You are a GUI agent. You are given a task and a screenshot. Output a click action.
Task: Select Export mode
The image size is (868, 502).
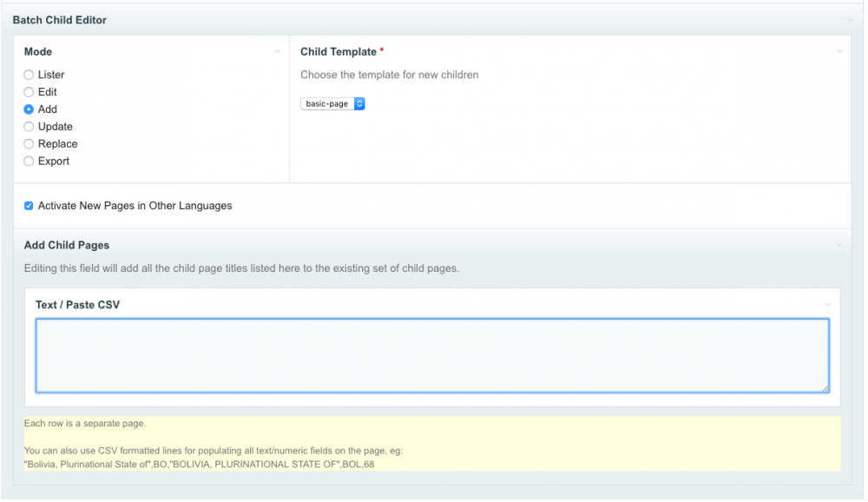point(29,162)
